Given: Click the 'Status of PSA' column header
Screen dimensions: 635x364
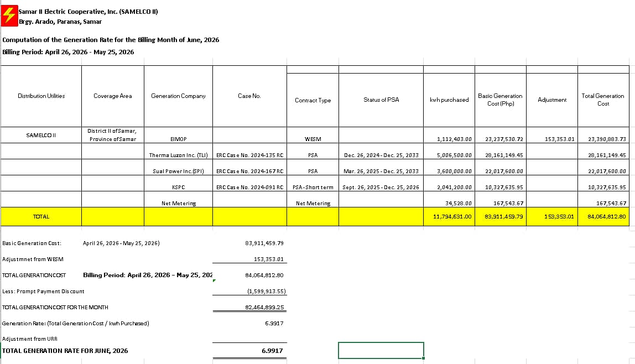Looking at the screenshot, I should 381,100.
